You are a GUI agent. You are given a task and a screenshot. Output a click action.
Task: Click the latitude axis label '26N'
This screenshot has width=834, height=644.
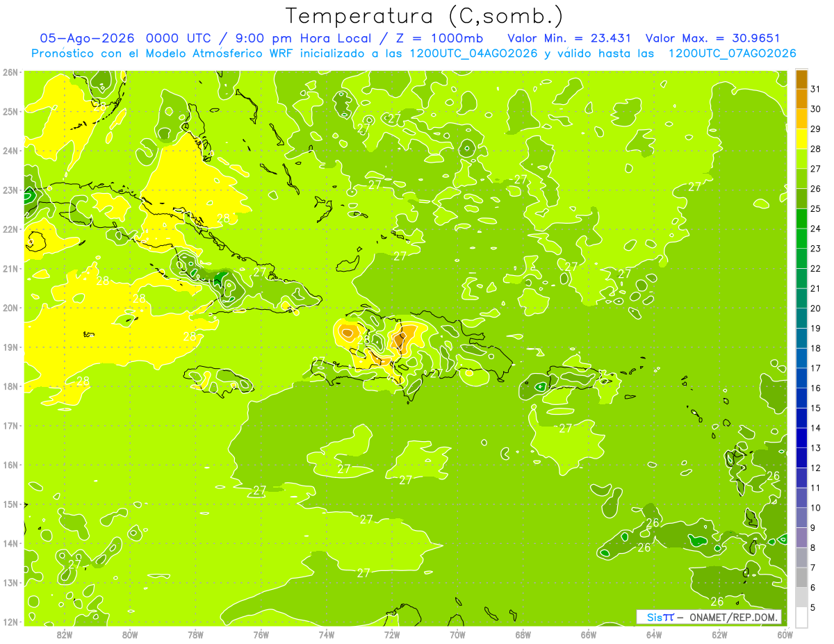pos(10,72)
